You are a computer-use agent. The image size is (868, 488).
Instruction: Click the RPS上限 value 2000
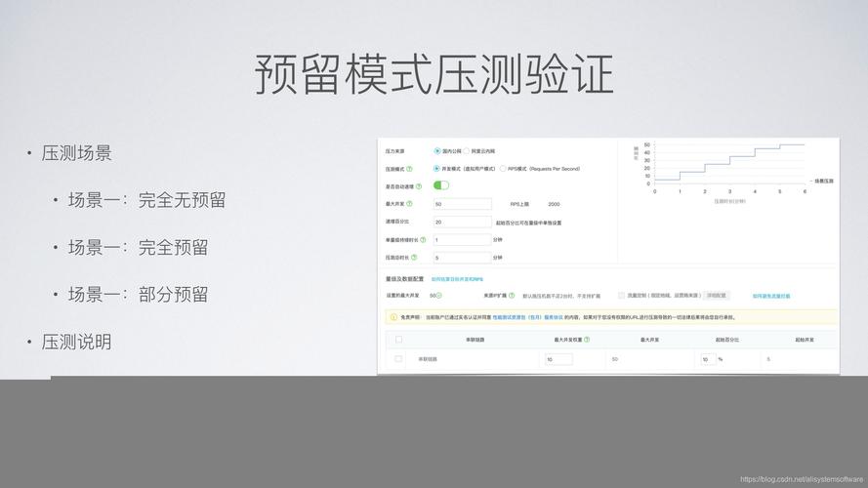[554, 204]
